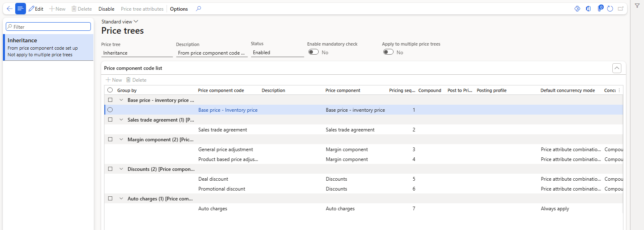Check the Sales trade agreement group checkbox
This screenshot has height=230, width=644.
click(x=110, y=120)
